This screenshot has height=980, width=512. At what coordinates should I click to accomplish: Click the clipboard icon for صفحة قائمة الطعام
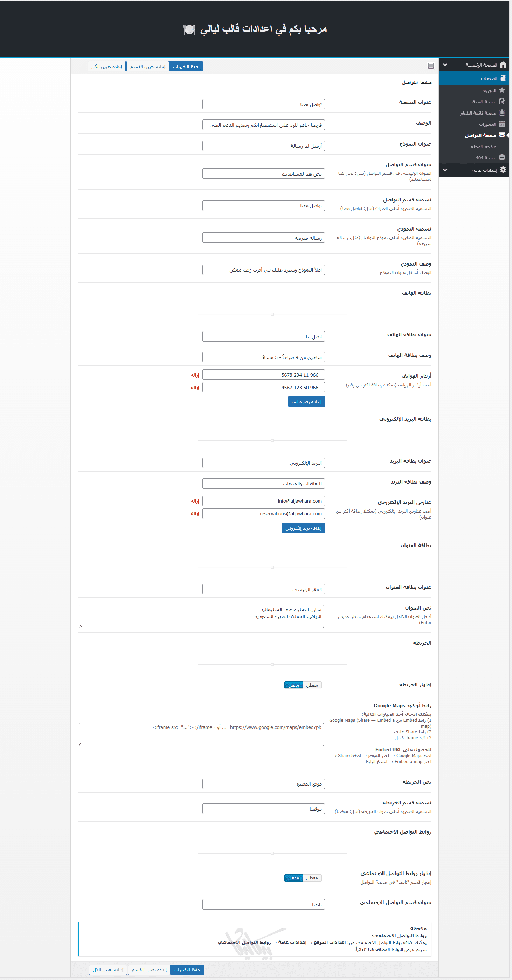502,113
